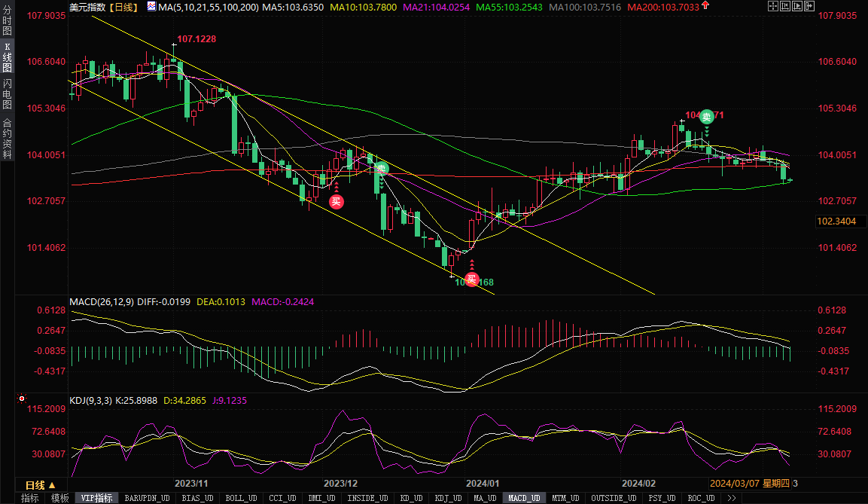Click the red up arrow after MA200
868x504 pixels.
705,6
